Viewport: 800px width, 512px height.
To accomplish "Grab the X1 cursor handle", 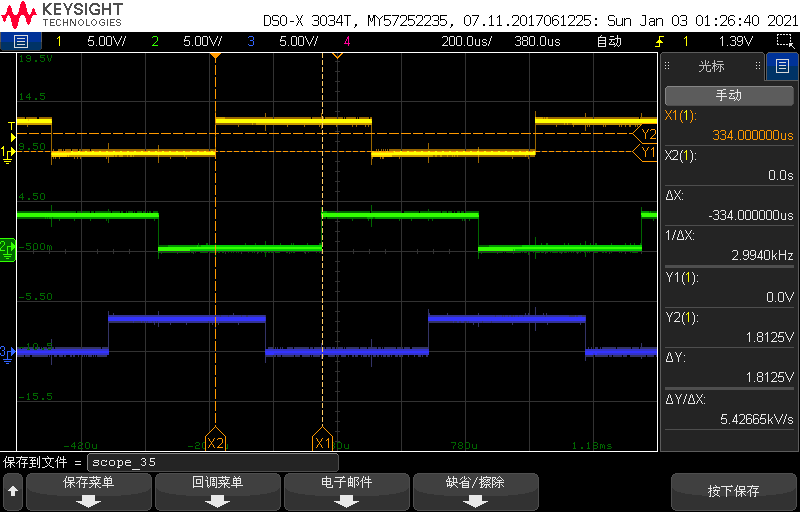I will pos(322,440).
